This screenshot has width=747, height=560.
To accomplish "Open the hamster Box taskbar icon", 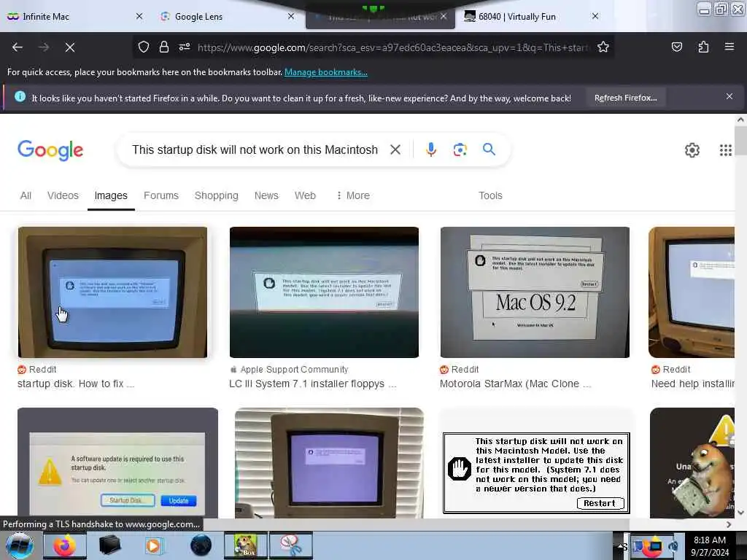I will click(x=245, y=545).
